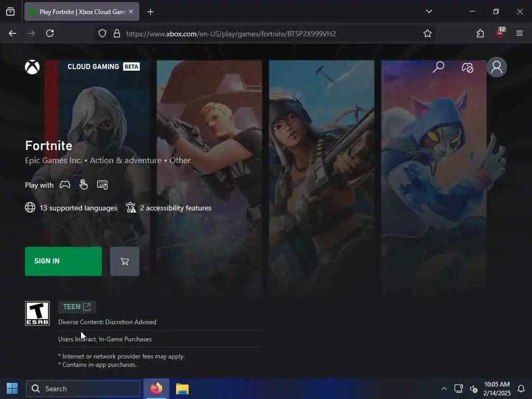The width and height of the screenshot is (532, 399).
Task: Open the Windows Start menu
Action: click(x=12, y=389)
